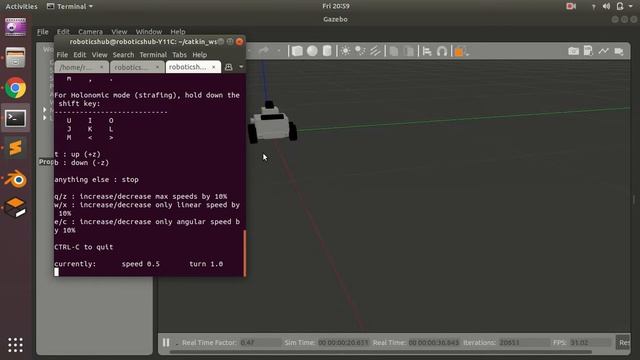Click the volume icon in top bar
Screen dimensions: 640x360
tap(607, 6)
